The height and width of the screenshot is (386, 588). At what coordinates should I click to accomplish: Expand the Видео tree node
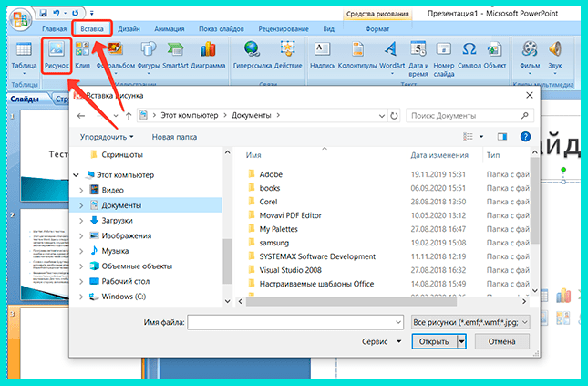(81, 191)
